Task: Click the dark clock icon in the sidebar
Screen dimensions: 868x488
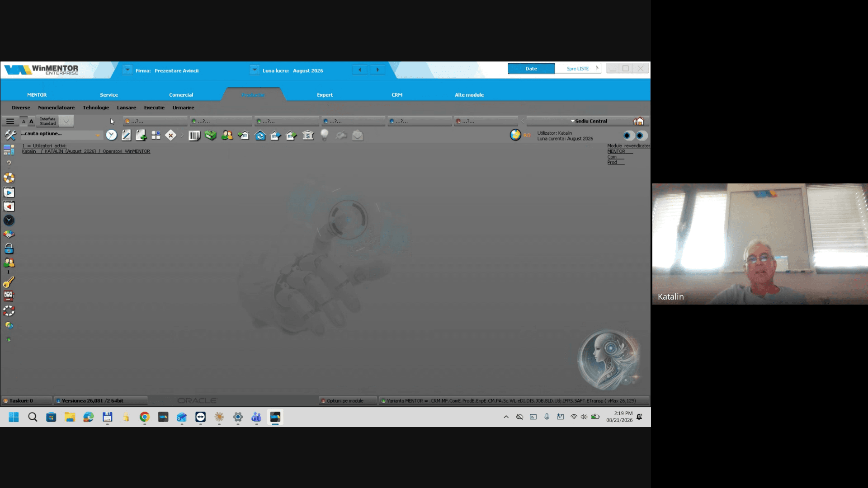Action: click(x=9, y=221)
